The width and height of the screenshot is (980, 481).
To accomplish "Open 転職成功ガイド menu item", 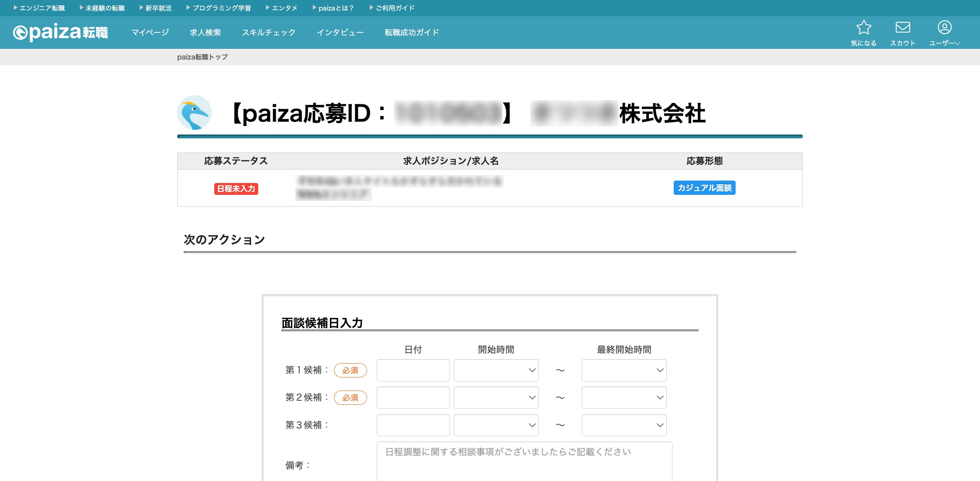I will pyautogui.click(x=412, y=32).
